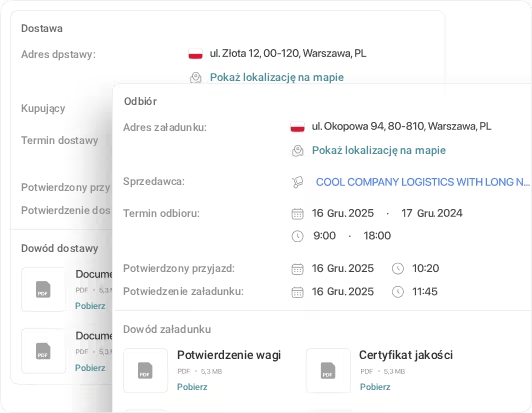Viewport: 532px width, 413px height.
Task: Show delivery location on map link in Dostawa
Action: [x=277, y=77]
